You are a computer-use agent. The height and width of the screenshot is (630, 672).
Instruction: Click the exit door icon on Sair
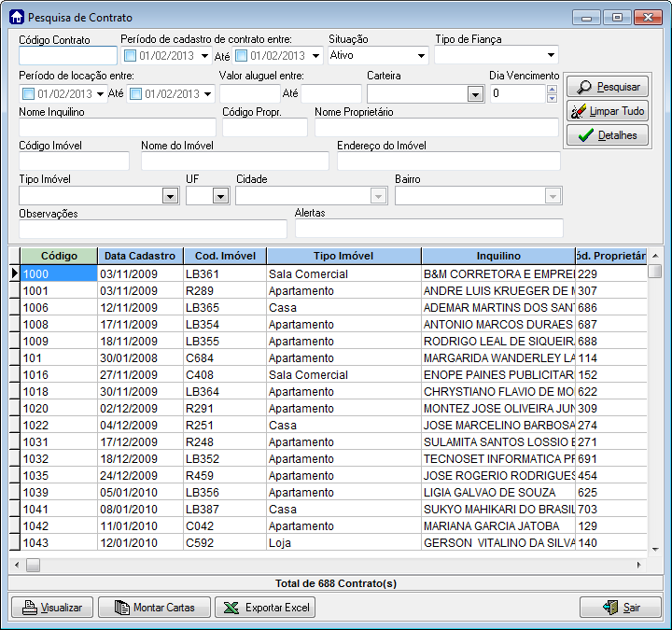tap(610, 608)
